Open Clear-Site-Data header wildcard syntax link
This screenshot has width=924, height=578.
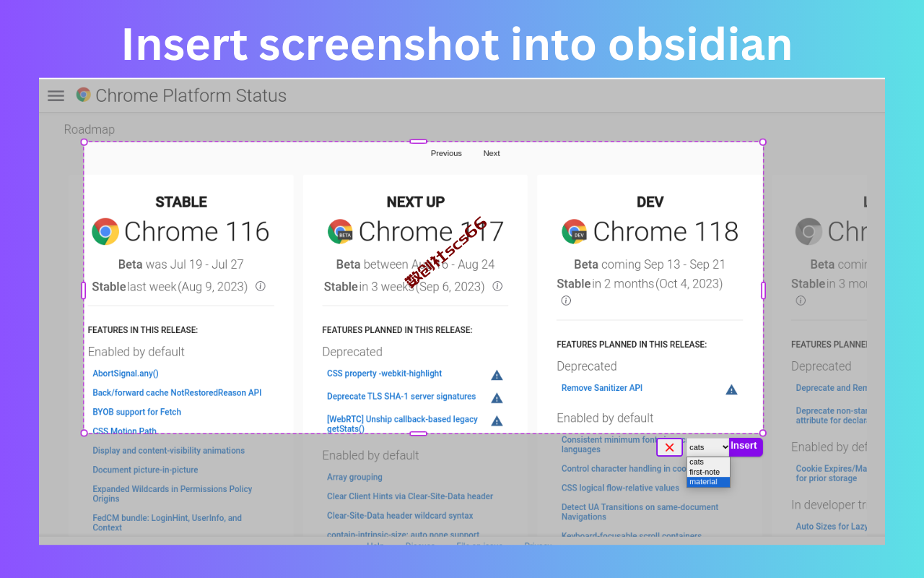[400, 516]
